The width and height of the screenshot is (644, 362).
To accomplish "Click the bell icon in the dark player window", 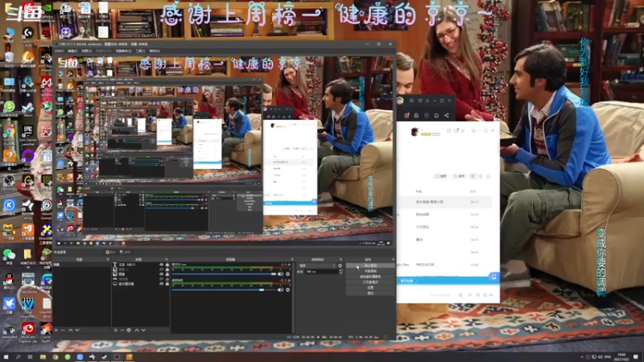I will coord(436,115).
